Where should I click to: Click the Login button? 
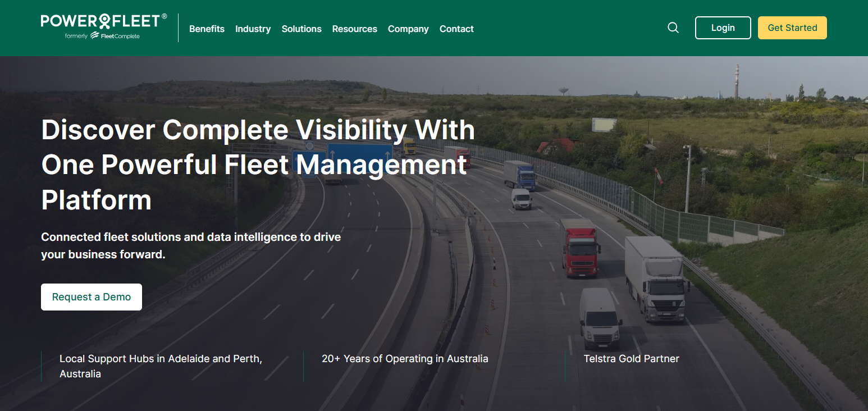(x=723, y=28)
